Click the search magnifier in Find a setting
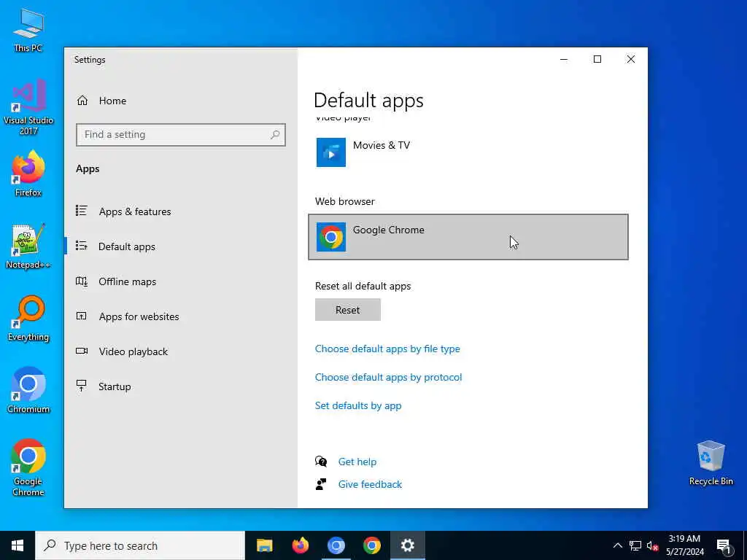This screenshot has width=747, height=560. [x=275, y=135]
